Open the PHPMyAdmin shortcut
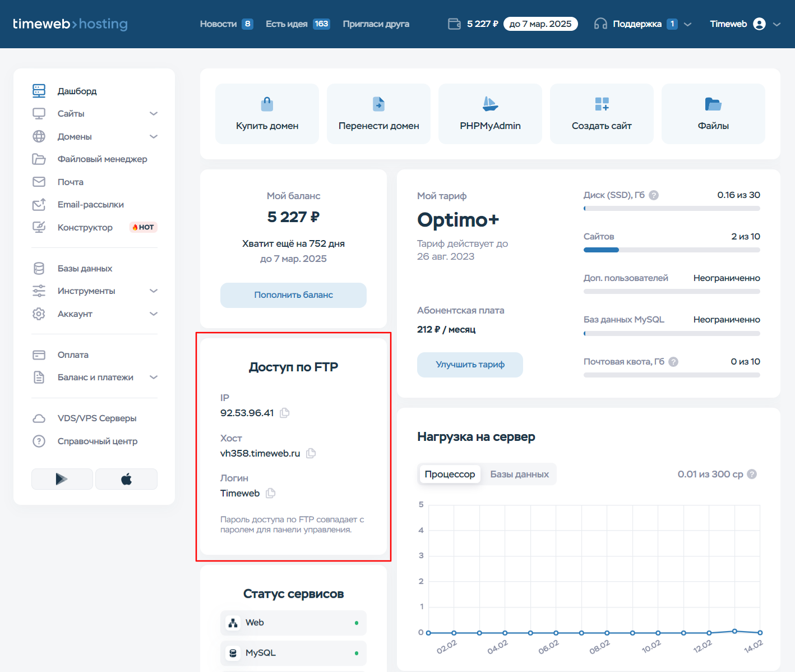Screen dimensions: 795x672 (x=490, y=114)
